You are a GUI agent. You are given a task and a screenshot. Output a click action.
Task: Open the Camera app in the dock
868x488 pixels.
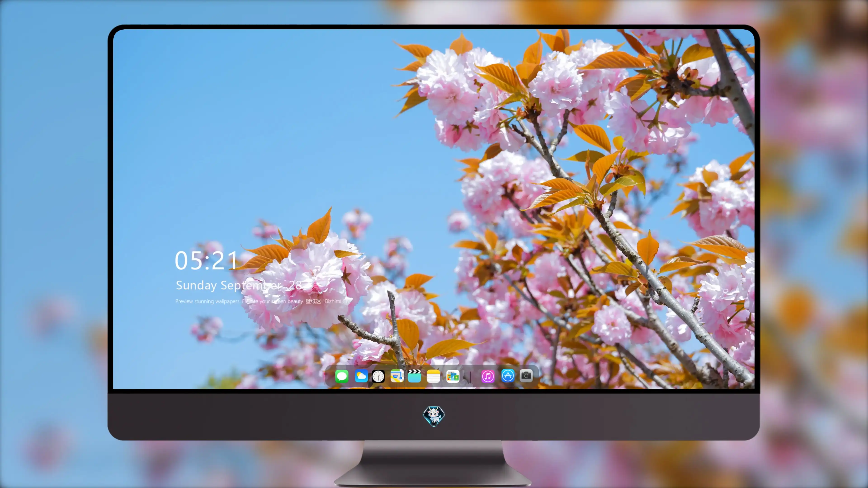pyautogui.click(x=526, y=375)
